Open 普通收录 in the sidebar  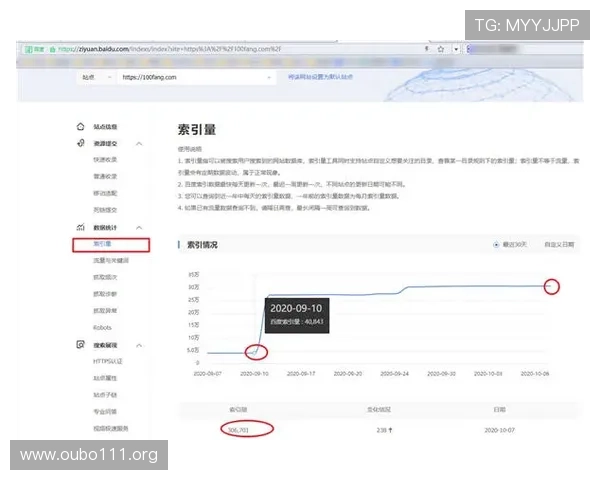pyautogui.click(x=105, y=176)
